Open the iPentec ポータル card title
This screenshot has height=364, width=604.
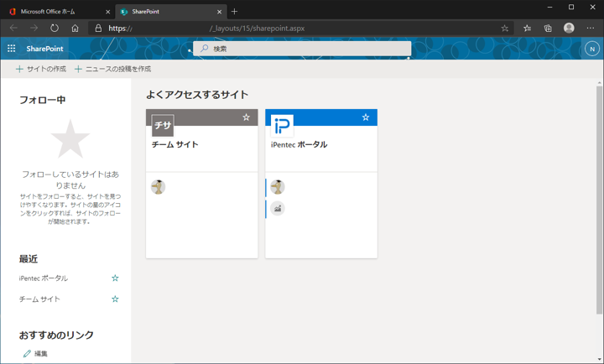299,144
